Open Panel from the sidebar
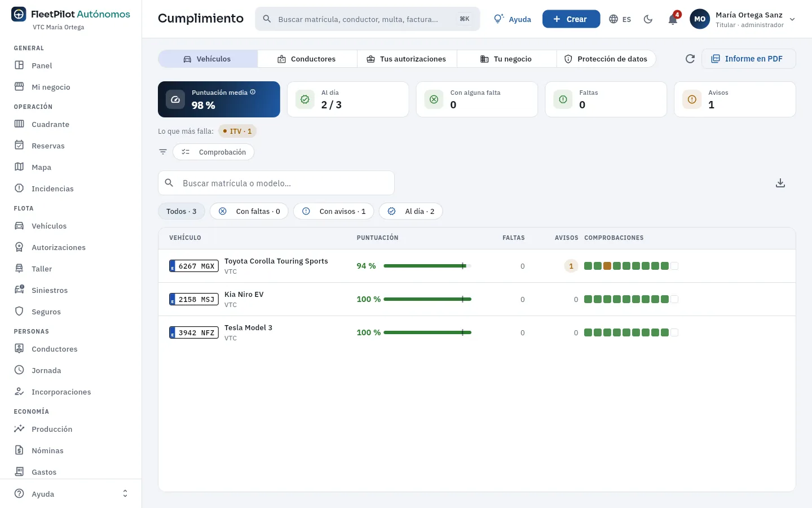Image resolution: width=812 pixels, height=508 pixels. 70,65
